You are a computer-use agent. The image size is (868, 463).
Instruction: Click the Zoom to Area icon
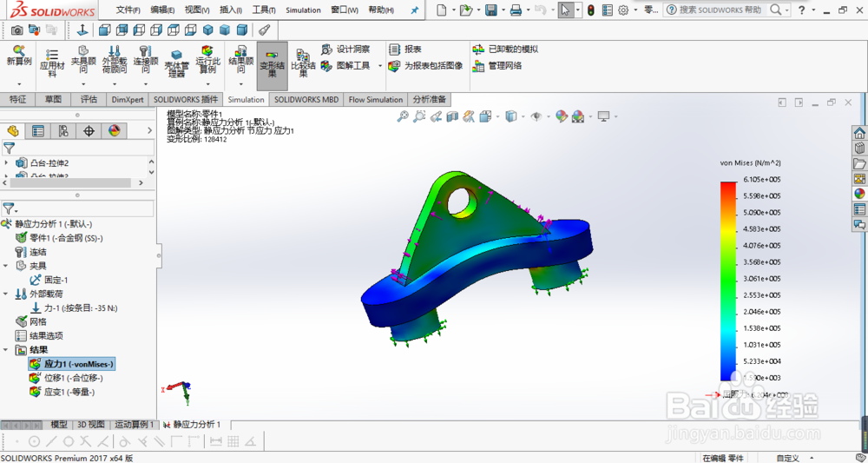pyautogui.click(x=419, y=116)
